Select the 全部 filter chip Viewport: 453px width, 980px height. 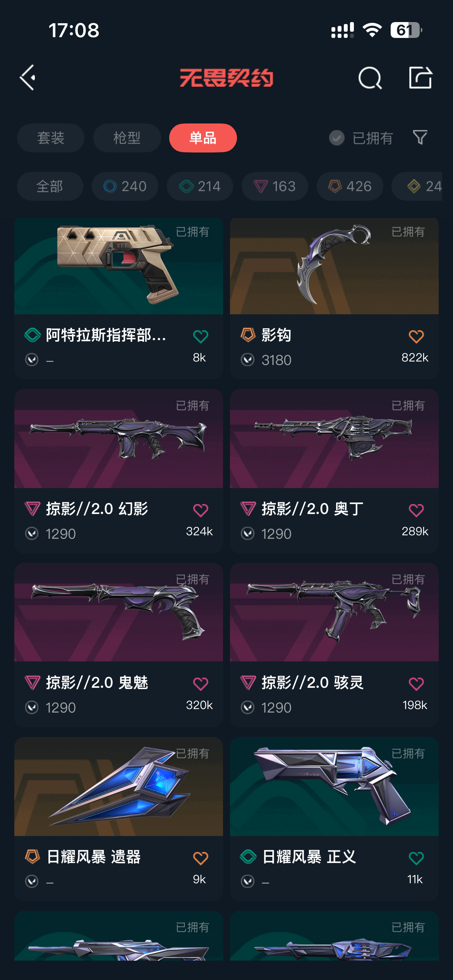pos(50,186)
